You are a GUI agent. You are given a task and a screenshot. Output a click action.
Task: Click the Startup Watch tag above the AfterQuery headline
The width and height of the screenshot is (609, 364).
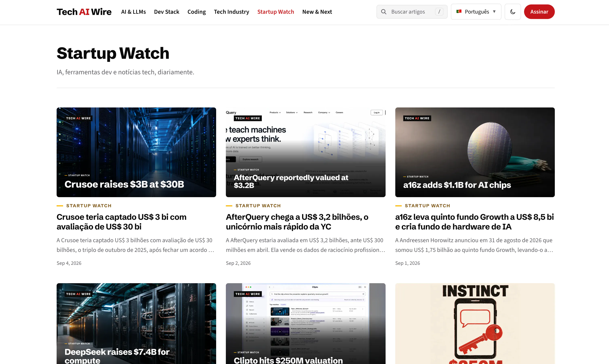tap(258, 206)
